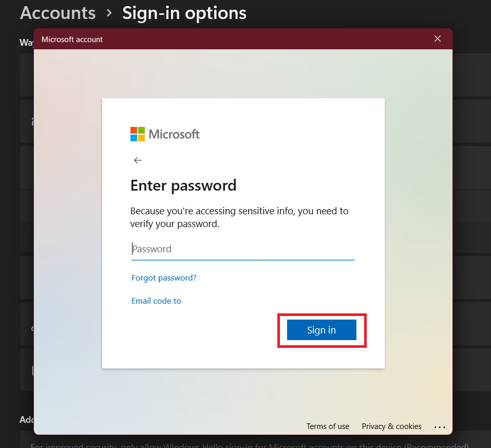Go back to Accounts in the breadcrumb

pyautogui.click(x=58, y=13)
